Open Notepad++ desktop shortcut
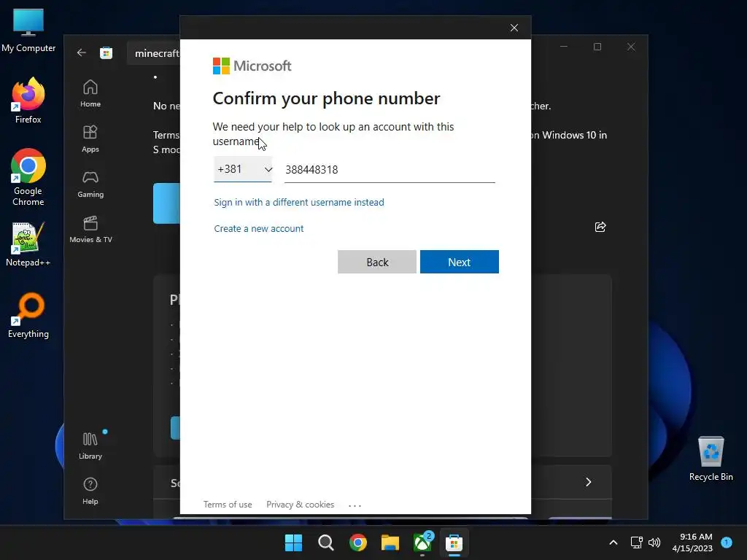This screenshot has height=560, width=747. [x=28, y=244]
